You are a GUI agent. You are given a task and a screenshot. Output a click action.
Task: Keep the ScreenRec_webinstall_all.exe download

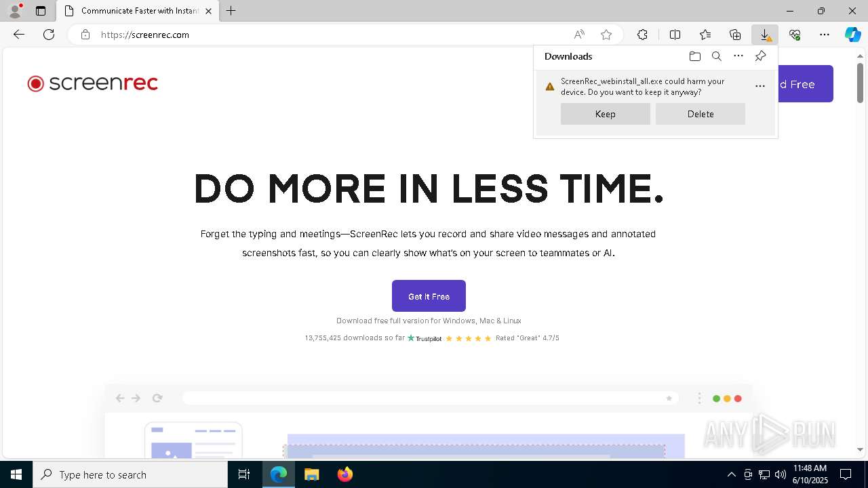click(606, 114)
